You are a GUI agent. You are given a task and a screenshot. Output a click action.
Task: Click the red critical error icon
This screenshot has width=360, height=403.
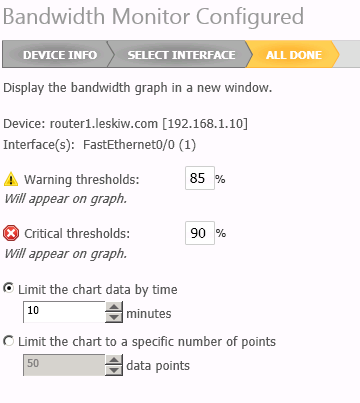(11, 233)
